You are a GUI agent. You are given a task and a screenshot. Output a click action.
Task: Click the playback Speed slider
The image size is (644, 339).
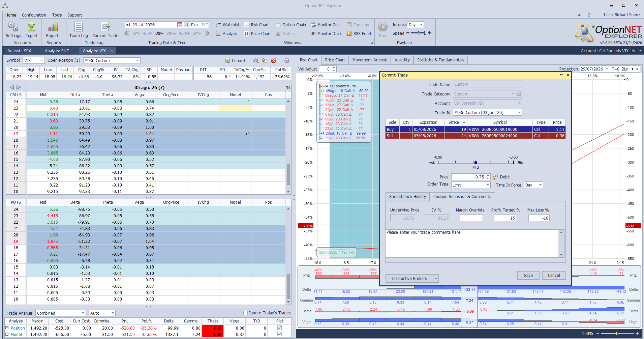click(418, 33)
